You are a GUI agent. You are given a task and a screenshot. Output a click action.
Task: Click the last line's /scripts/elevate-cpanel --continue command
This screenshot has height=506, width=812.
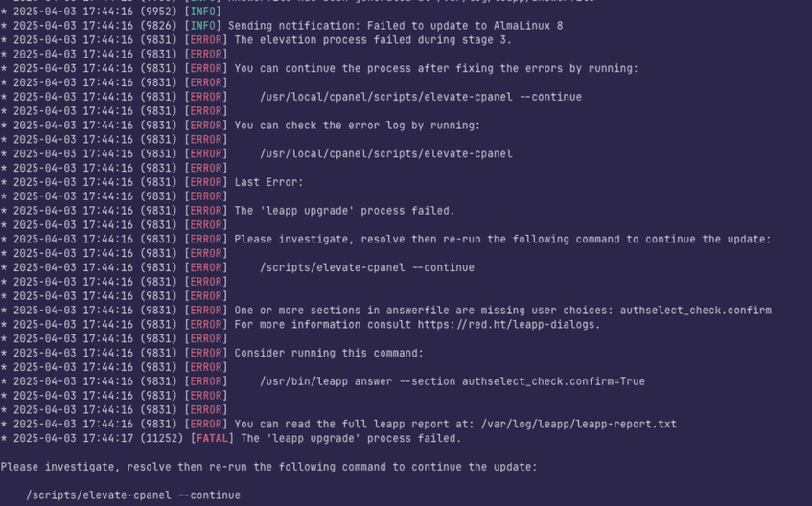click(133, 495)
